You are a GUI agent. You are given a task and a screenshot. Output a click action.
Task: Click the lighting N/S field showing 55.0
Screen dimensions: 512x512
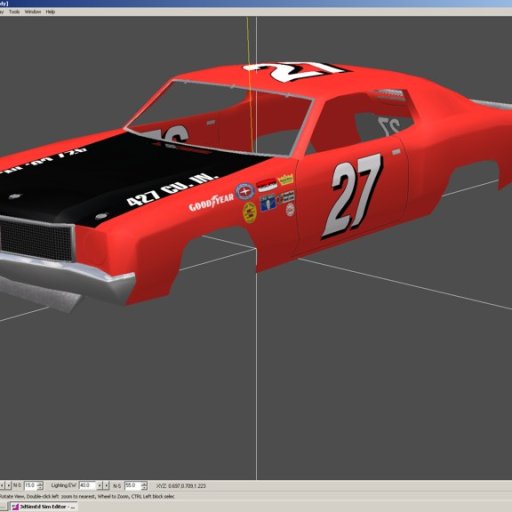click(x=133, y=485)
